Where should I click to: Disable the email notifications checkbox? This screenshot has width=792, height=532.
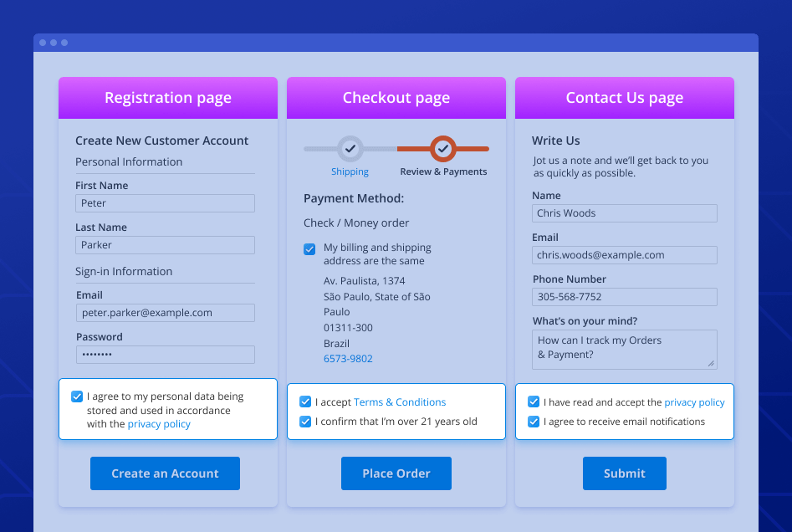coord(534,422)
